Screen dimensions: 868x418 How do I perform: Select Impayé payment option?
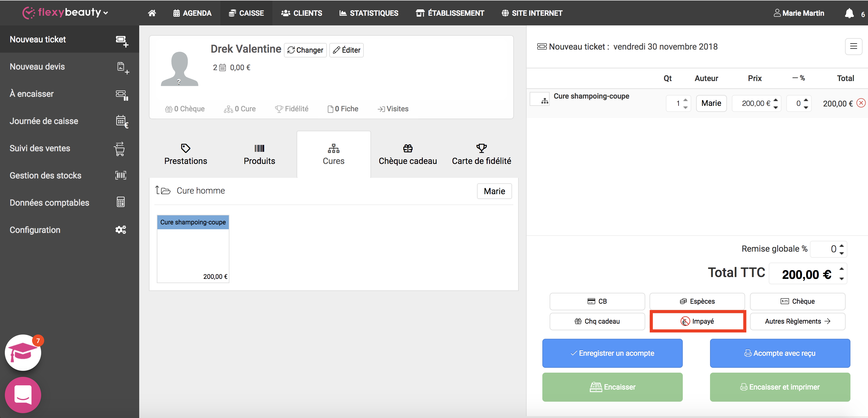698,321
